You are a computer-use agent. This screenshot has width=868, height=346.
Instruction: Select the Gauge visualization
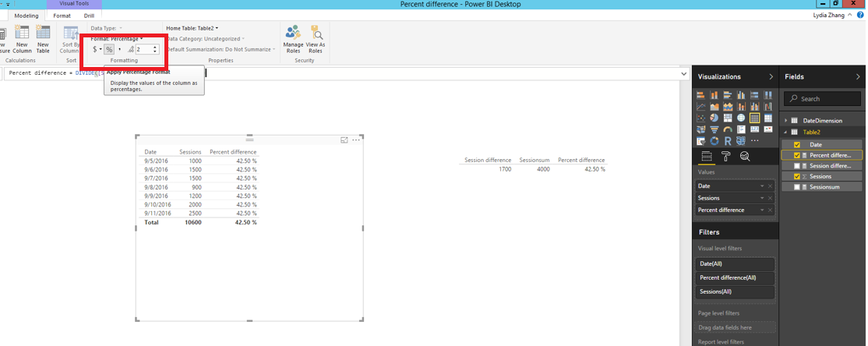pyautogui.click(x=728, y=129)
